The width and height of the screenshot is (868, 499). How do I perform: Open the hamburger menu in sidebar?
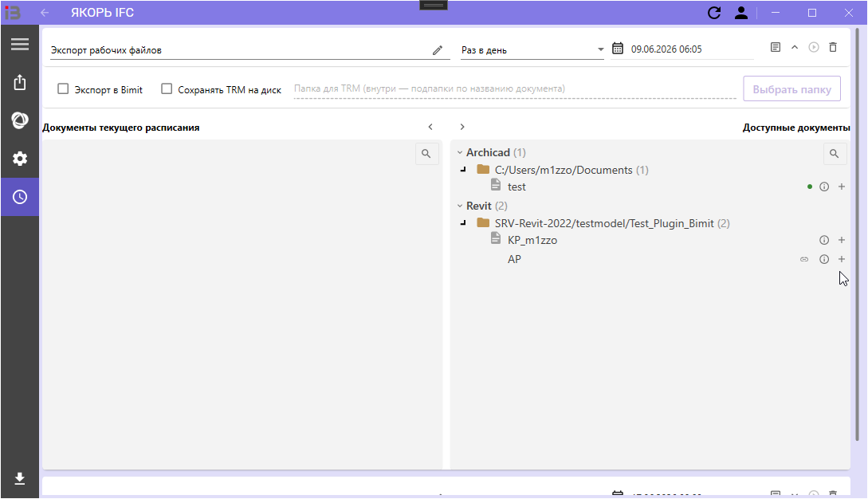20,45
